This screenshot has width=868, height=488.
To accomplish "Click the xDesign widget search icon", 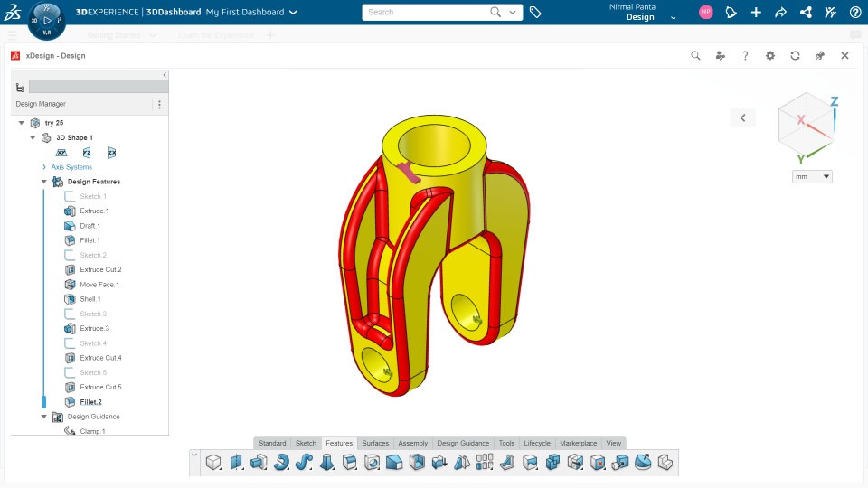I will click(x=695, y=55).
